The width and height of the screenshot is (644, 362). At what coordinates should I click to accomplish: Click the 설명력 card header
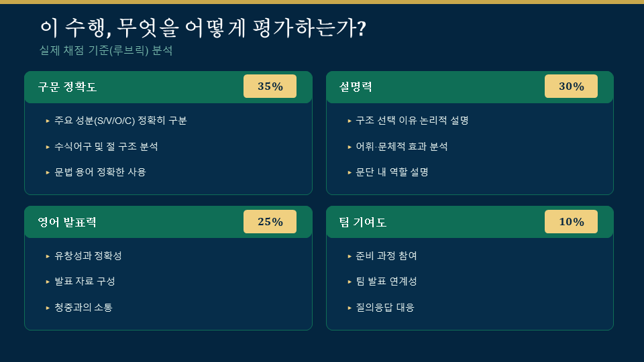(x=470, y=87)
